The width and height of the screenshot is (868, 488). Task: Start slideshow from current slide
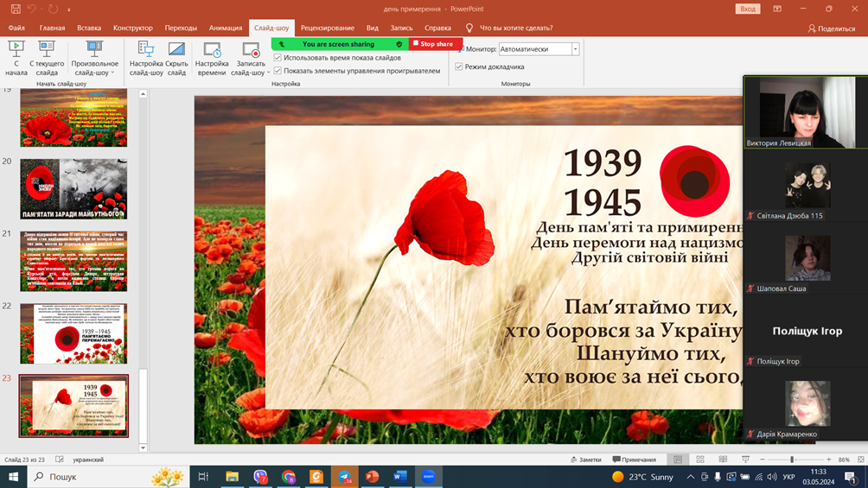(x=47, y=58)
